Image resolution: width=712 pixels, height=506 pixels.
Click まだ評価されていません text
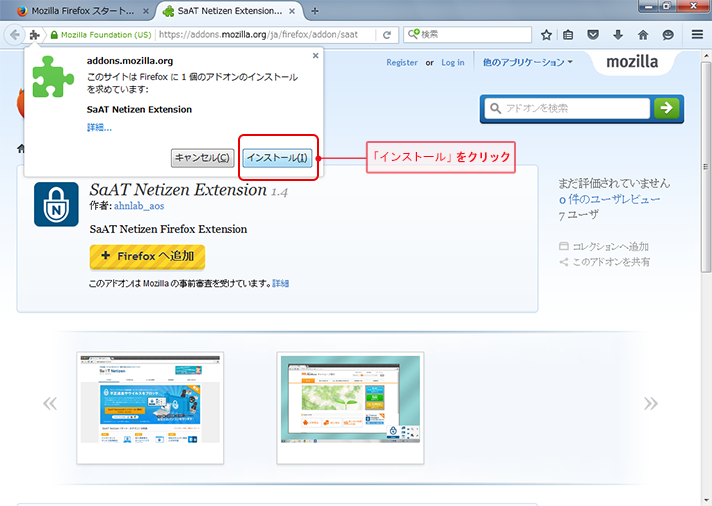click(x=614, y=183)
